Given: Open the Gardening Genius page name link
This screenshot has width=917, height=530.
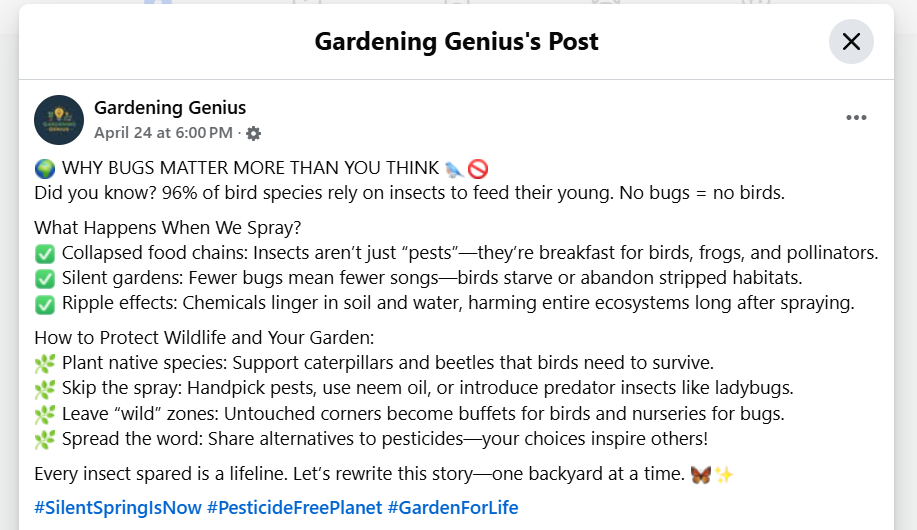Looking at the screenshot, I should pyautogui.click(x=170, y=108).
